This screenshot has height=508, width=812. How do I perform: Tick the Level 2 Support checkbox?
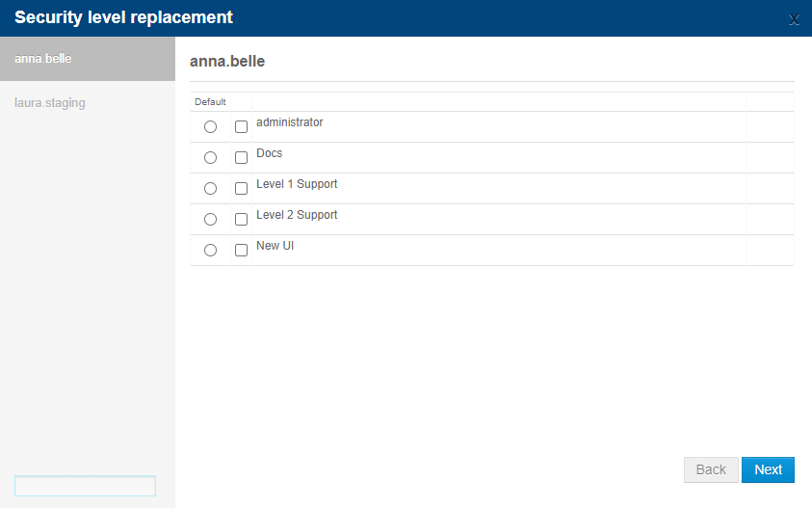coord(242,219)
